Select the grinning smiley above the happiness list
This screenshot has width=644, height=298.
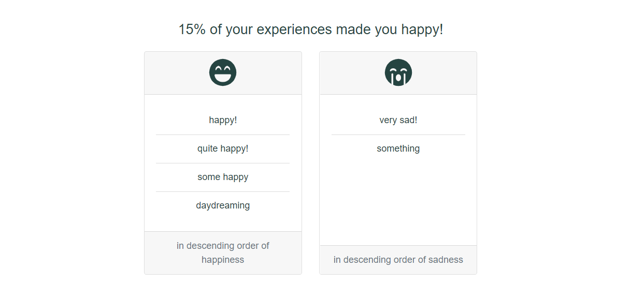point(222,72)
